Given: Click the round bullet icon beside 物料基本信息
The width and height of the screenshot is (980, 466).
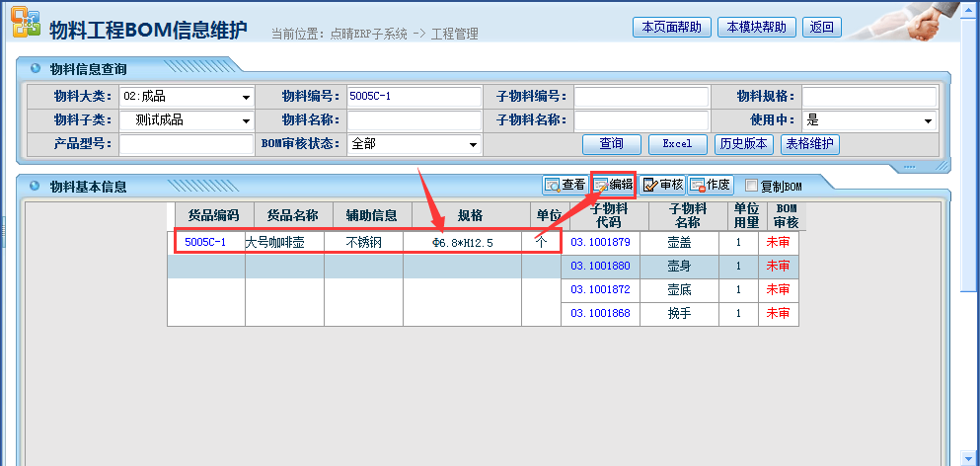Looking at the screenshot, I should [x=36, y=186].
